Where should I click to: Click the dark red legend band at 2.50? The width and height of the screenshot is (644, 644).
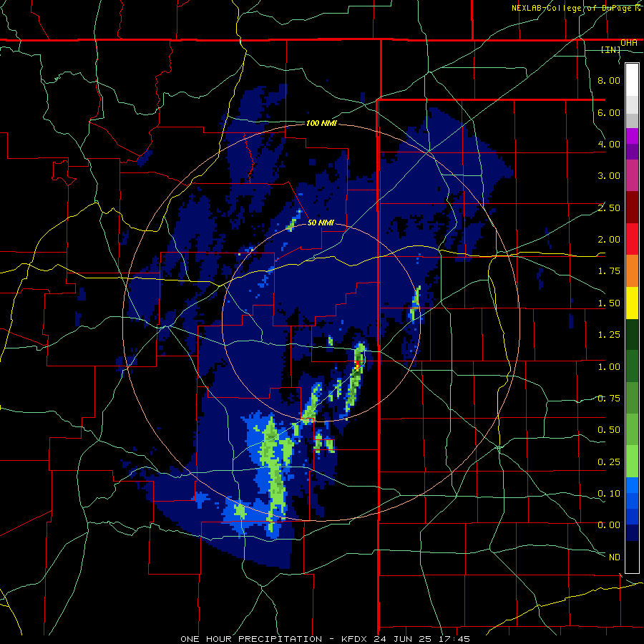(632, 208)
